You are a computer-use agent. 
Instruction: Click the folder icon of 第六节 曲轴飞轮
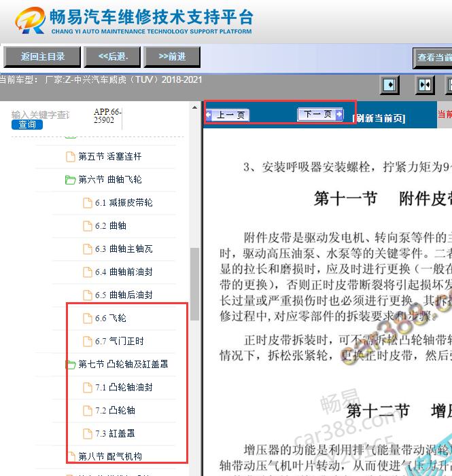70,180
